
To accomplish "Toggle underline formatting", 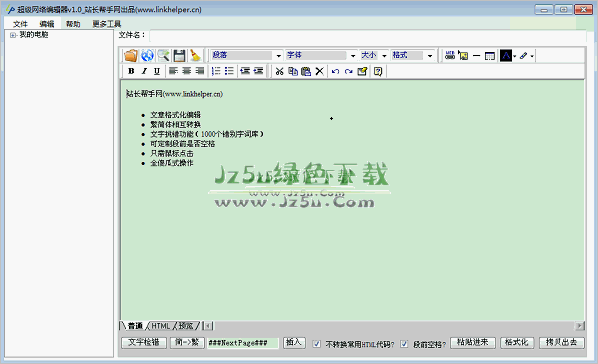I will [x=157, y=71].
